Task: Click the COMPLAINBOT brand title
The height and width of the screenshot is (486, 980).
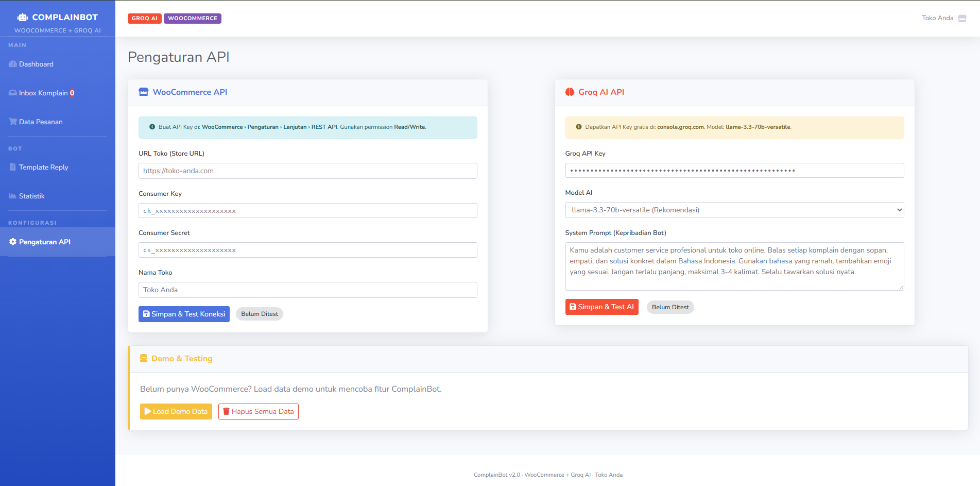Action: click(x=65, y=18)
